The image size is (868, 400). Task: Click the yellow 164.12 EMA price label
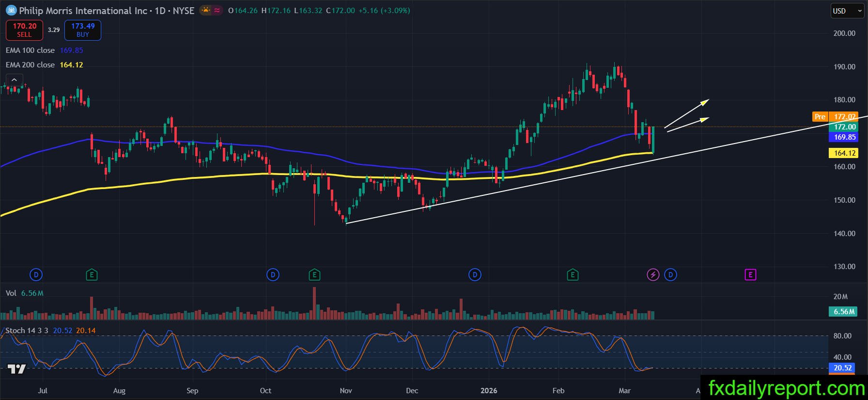843,153
